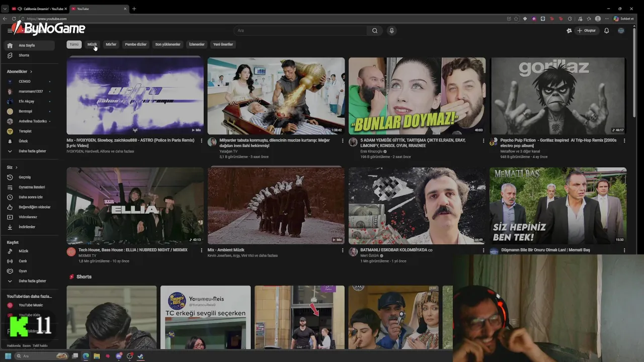The height and width of the screenshot is (362, 644).
Task: Open Microsoft Edge from taskbar
Action: tap(86, 356)
